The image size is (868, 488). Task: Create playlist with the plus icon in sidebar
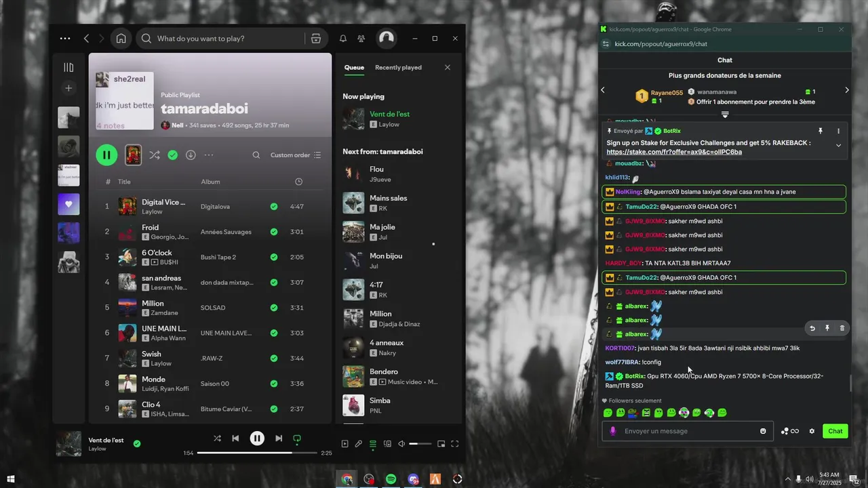point(68,88)
